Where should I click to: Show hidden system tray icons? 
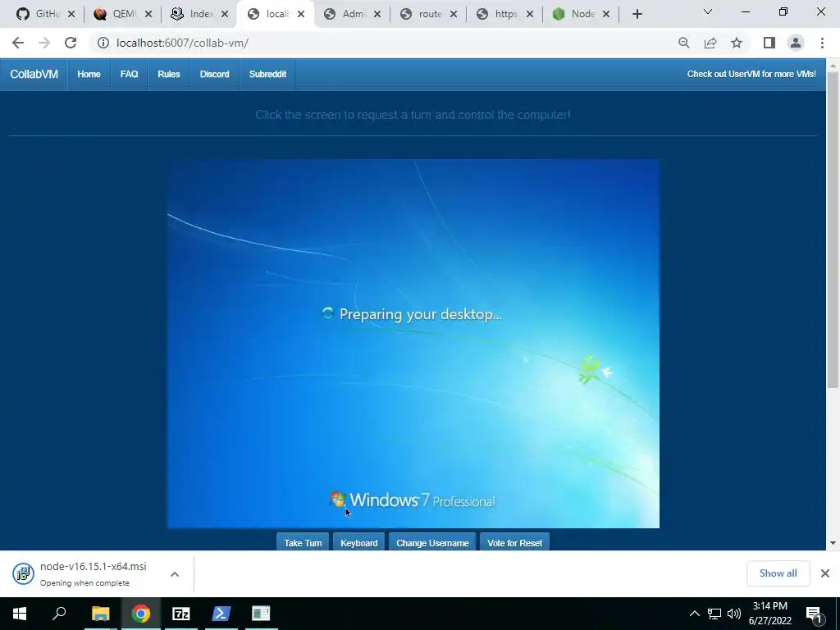point(694,614)
